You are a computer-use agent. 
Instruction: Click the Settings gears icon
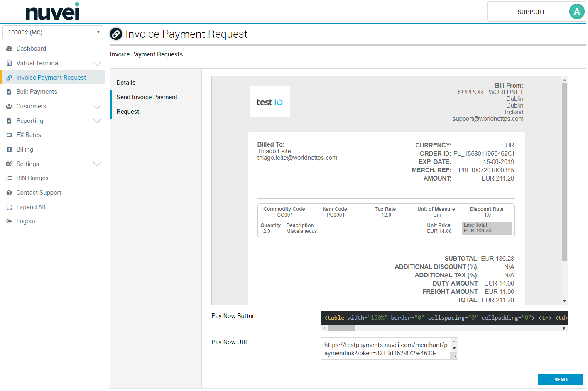tap(9, 164)
